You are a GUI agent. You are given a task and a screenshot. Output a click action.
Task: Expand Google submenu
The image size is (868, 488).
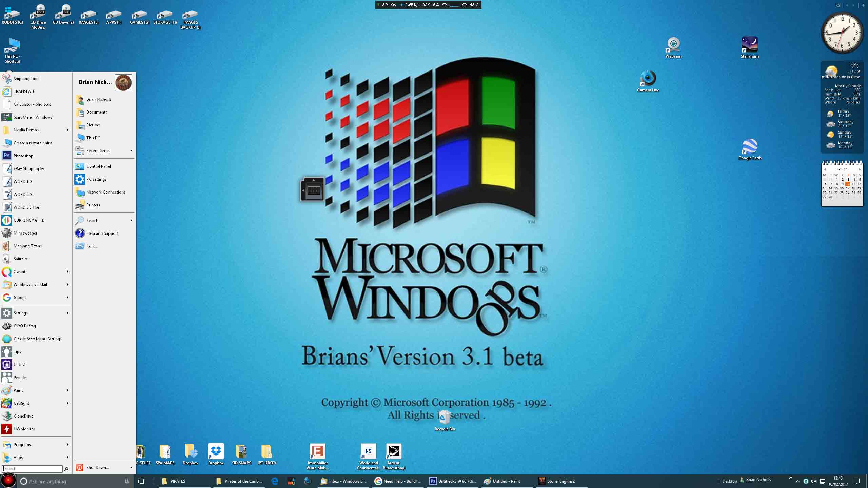tap(67, 297)
